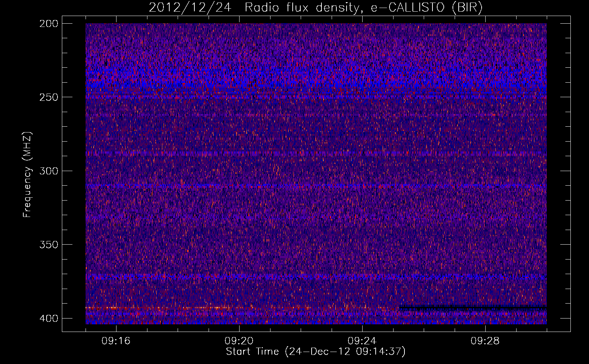The height and width of the screenshot is (364, 589).
Task: Click the 09:28 time tick label
Action: [x=485, y=341]
